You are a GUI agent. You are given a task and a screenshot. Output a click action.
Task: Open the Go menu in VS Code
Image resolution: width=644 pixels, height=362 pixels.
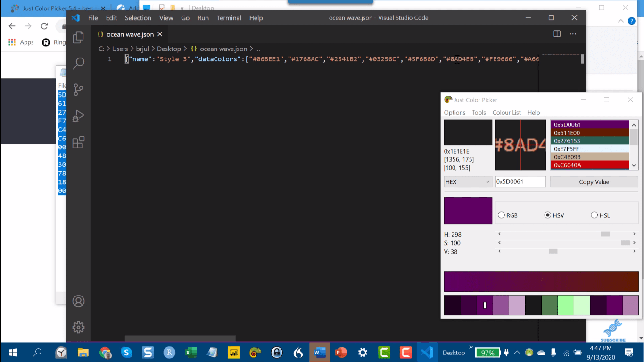[185, 18]
